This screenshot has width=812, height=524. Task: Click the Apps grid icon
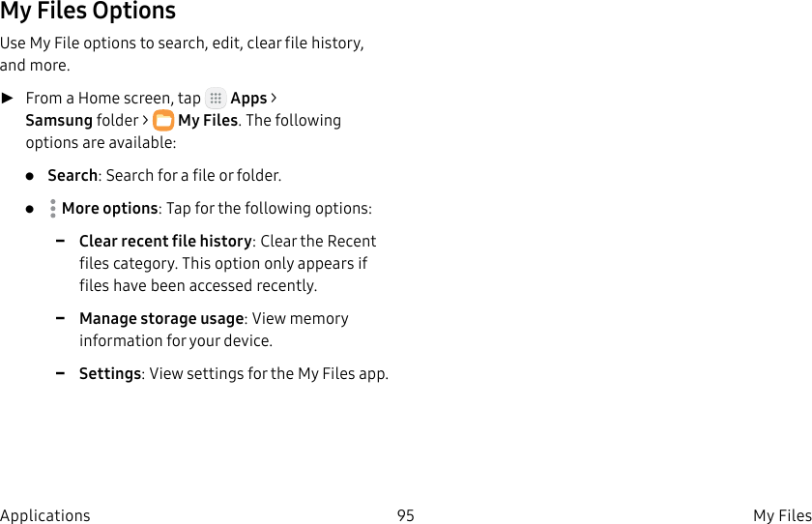[x=216, y=99]
